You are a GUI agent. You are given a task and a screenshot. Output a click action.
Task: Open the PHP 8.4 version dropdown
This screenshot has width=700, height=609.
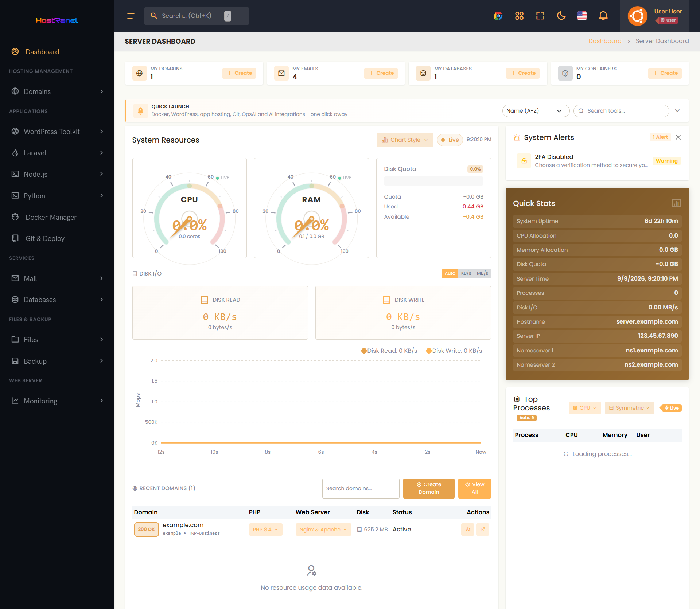pos(265,530)
